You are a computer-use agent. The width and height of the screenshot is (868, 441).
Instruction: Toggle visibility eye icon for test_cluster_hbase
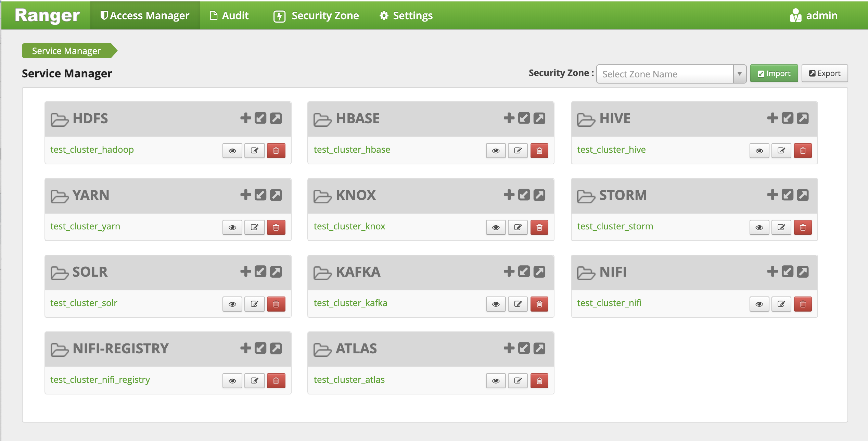pos(496,150)
